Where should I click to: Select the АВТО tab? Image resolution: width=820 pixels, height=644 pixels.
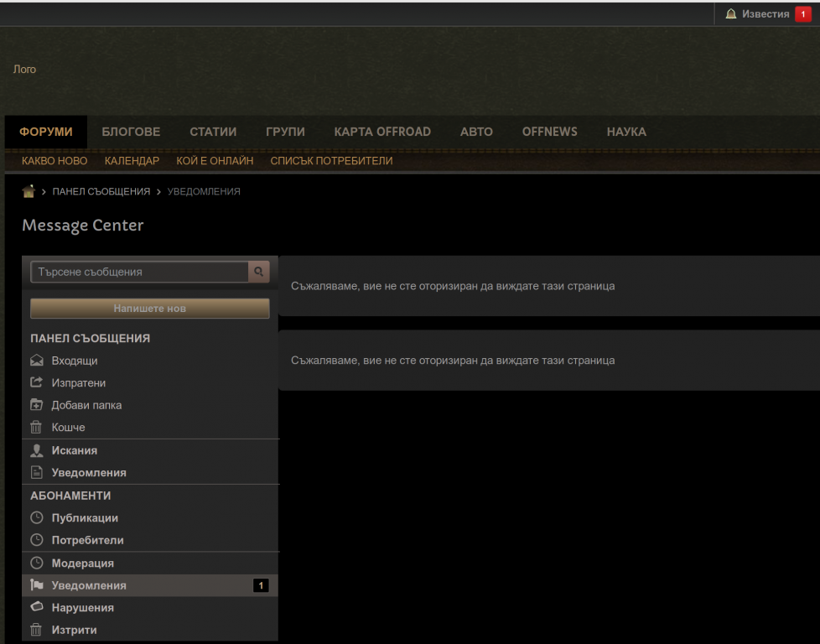[x=476, y=132]
